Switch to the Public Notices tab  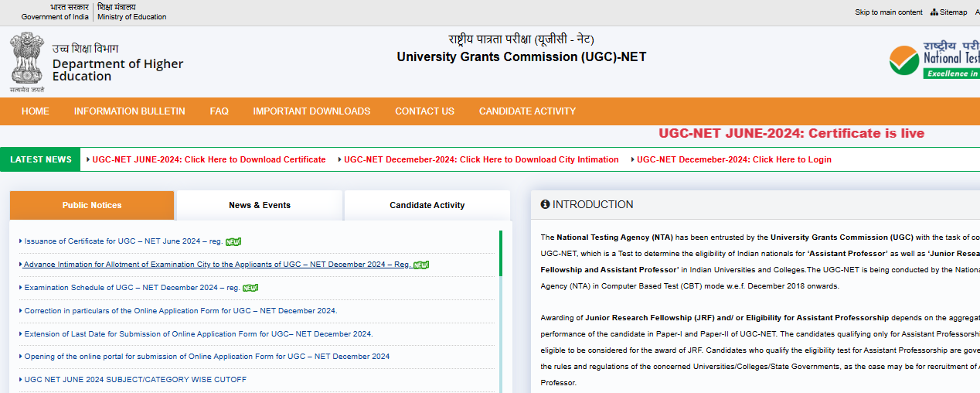92,205
